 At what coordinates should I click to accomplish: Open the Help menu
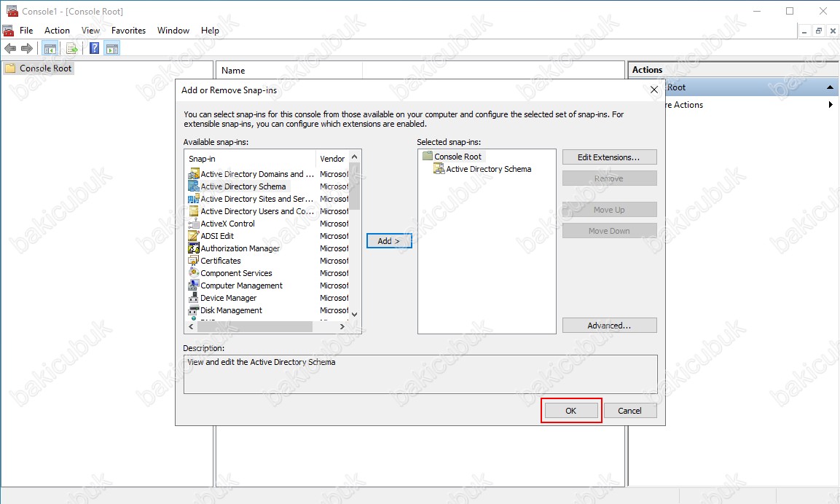[210, 31]
